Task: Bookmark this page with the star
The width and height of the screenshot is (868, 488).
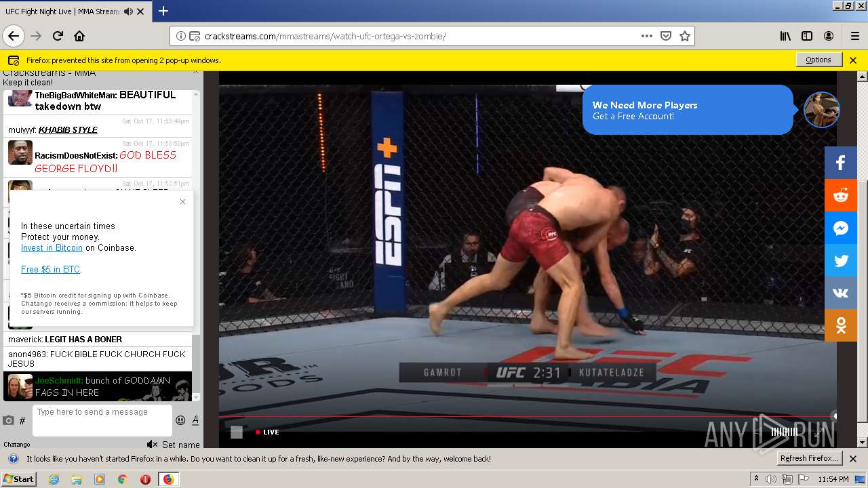Action: click(x=685, y=36)
